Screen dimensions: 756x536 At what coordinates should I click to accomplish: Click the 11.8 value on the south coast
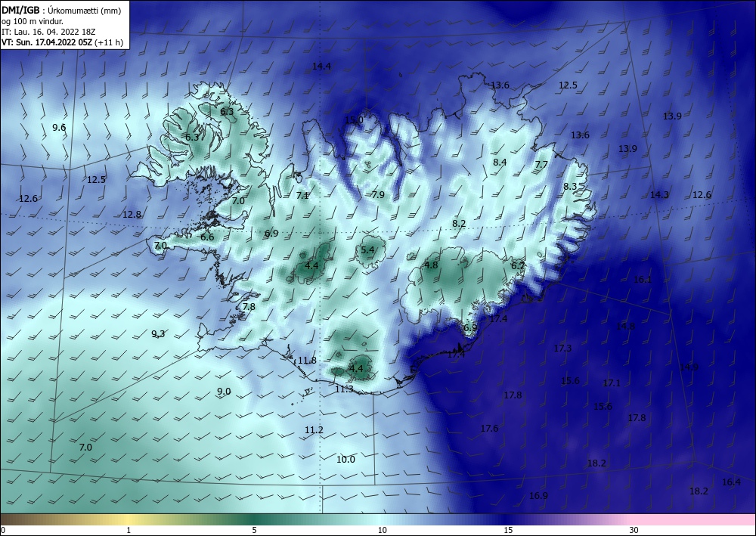(307, 360)
